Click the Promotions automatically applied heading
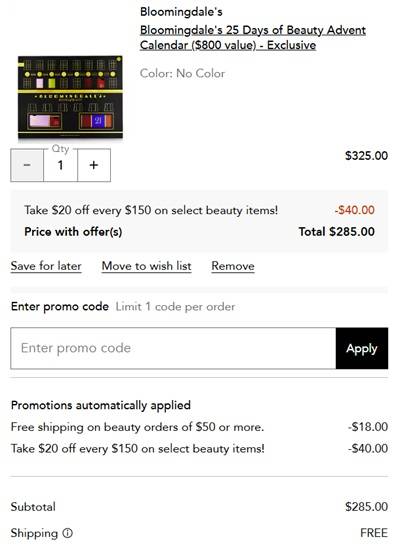Screen dimensions: 400x552 tap(101, 405)
